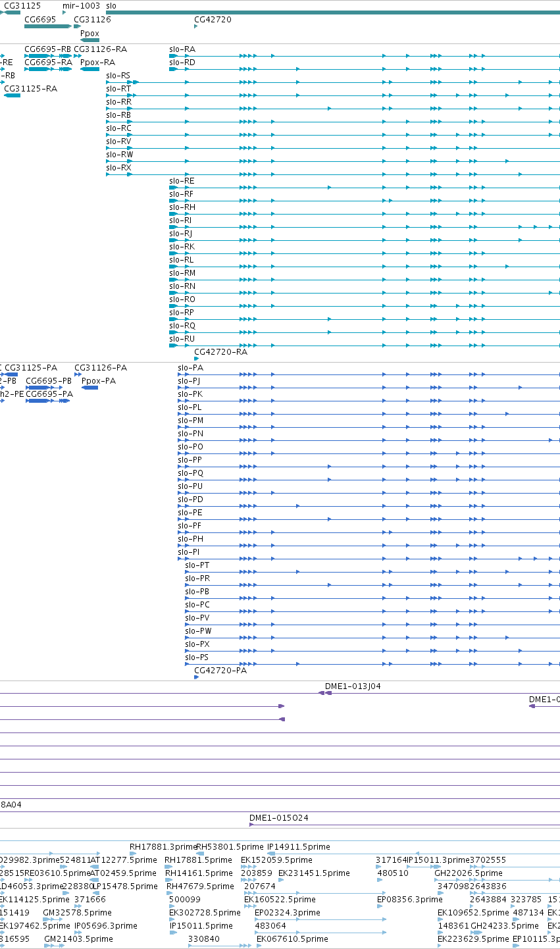This screenshot has width=560, height=949.
Task: Click the CG6695 gene arrow bar
Action: point(47,26)
